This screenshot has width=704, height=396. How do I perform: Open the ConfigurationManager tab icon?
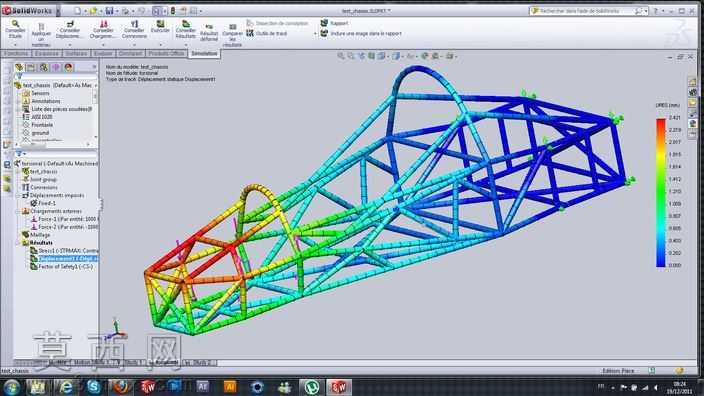pyautogui.click(x=44, y=67)
